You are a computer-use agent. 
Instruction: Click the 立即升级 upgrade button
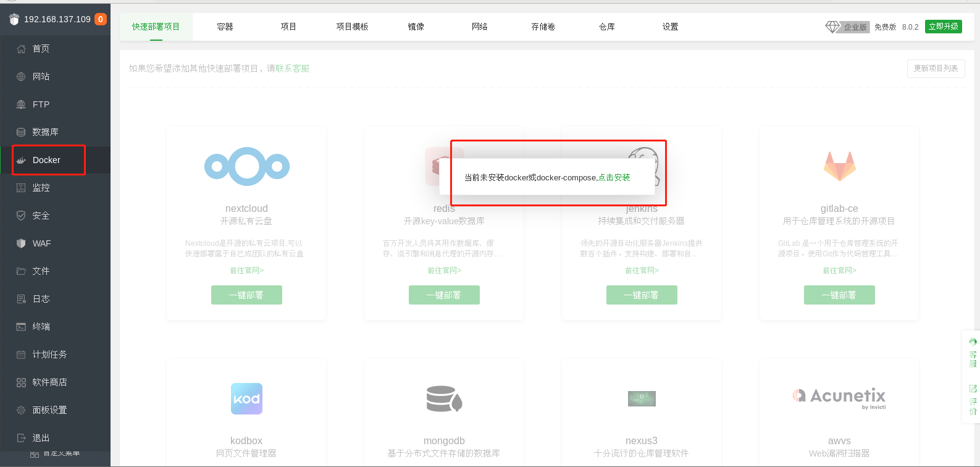tap(944, 27)
